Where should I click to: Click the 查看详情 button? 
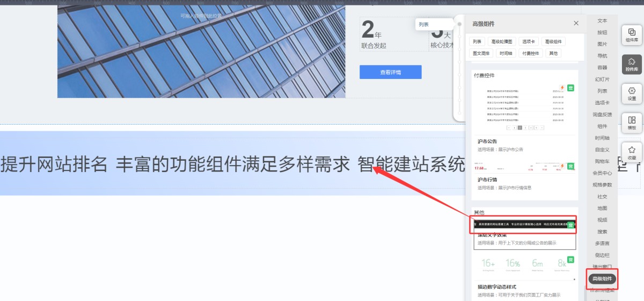[391, 72]
